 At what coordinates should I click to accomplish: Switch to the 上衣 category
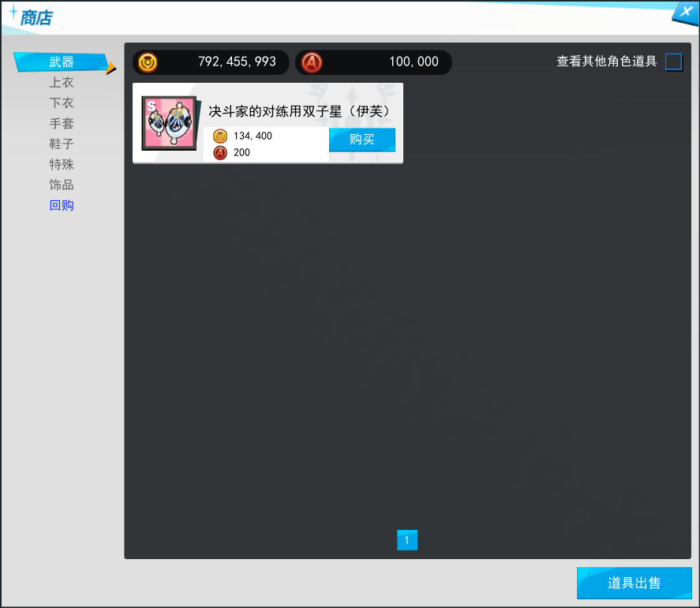[62, 83]
